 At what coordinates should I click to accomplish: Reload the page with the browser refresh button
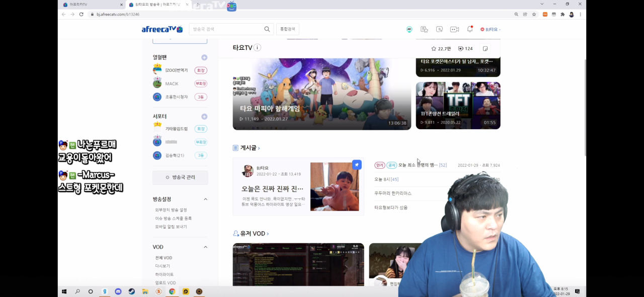coord(82,15)
